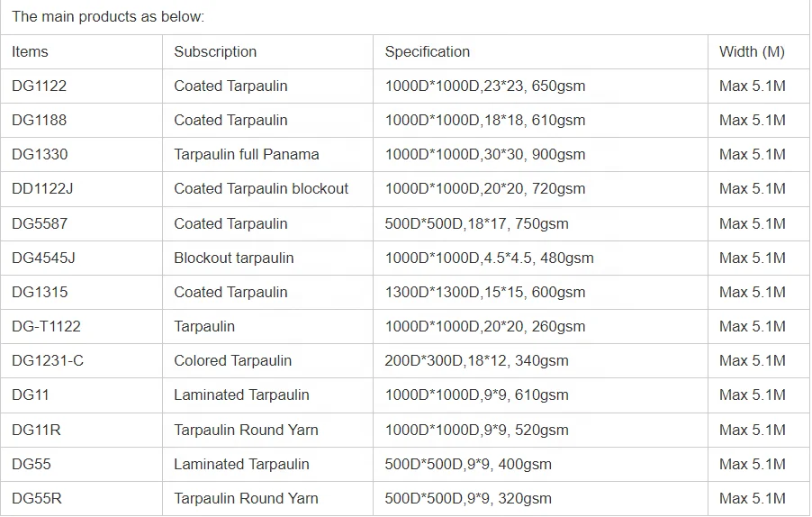This screenshot has width=812, height=517.
Task: Select the Blockout tarpaulin description
Action: 234,258
